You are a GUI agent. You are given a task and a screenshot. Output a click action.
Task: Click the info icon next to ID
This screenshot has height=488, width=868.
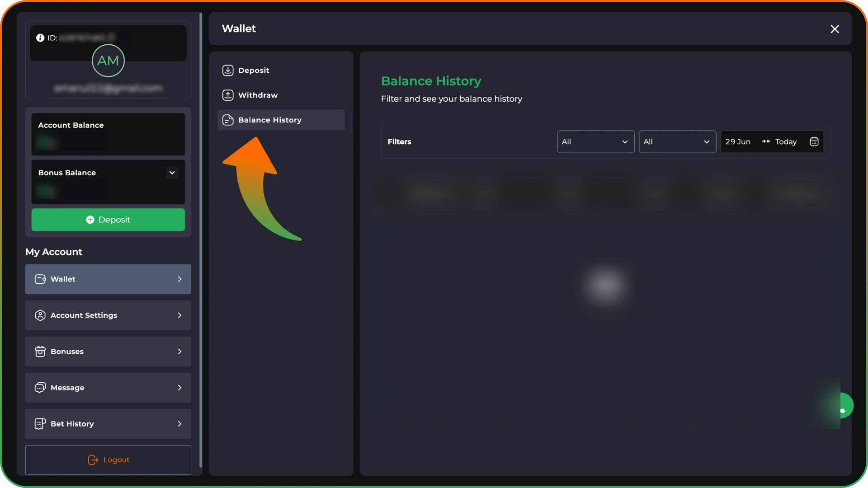click(x=40, y=38)
